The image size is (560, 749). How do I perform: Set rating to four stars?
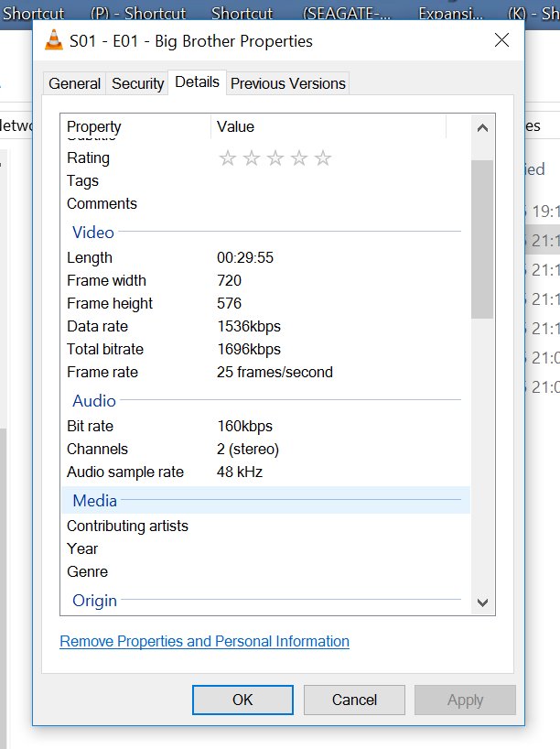(x=299, y=158)
